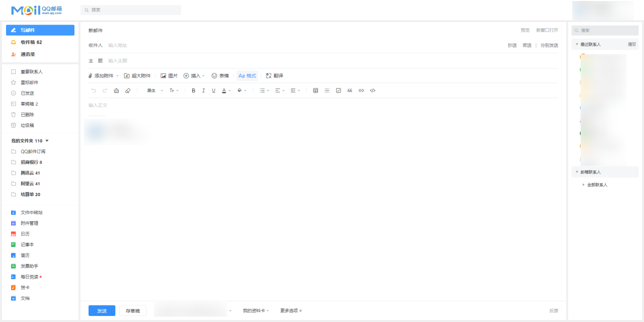Insert a blockquote with the quote icon

coord(350,91)
